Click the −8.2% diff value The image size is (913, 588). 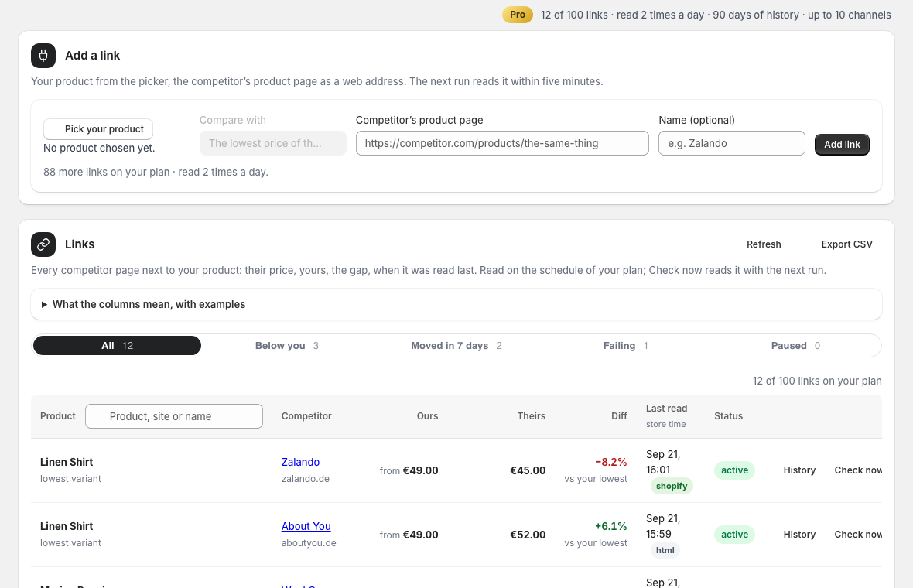click(610, 462)
